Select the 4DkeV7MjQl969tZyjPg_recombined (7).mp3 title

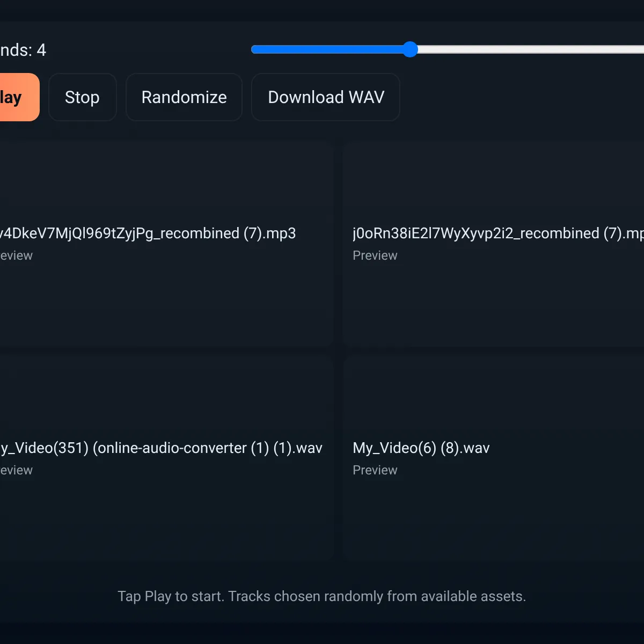[148, 233]
